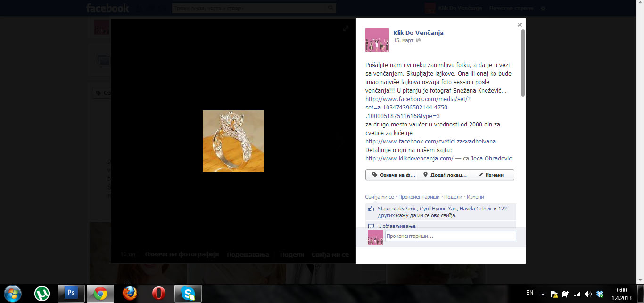Screen dimensions: 644x303
Task: Enter fullscreen using the expand arrows icon
Action: pos(346,29)
